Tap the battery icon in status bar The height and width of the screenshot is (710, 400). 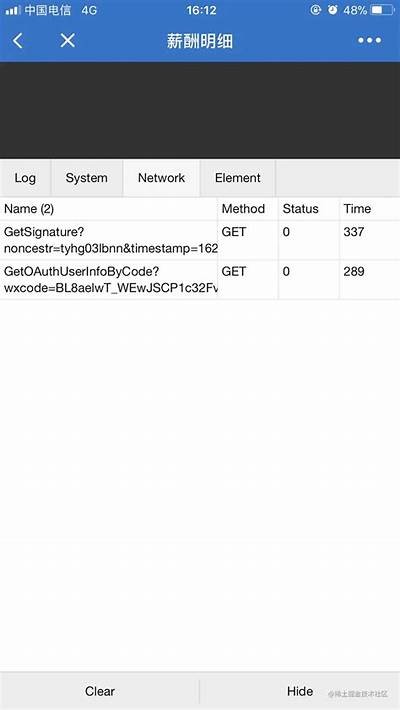click(x=382, y=10)
